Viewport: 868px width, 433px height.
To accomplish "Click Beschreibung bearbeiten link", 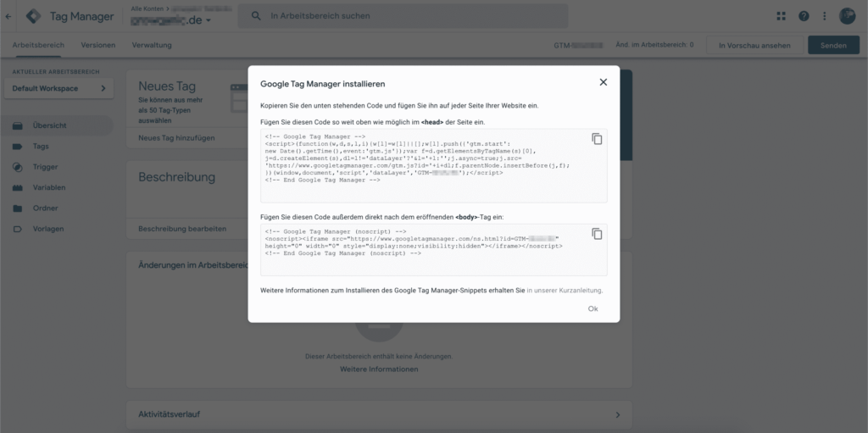I will [182, 229].
